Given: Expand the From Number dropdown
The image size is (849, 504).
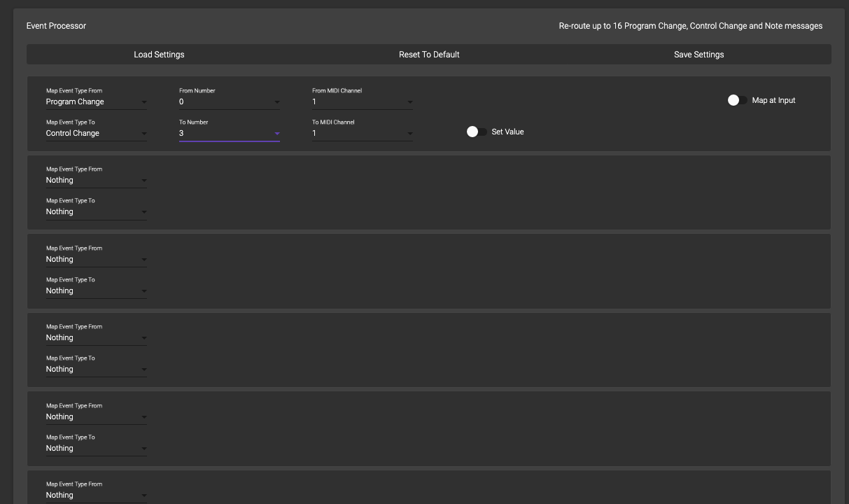Looking at the screenshot, I should point(230,101).
